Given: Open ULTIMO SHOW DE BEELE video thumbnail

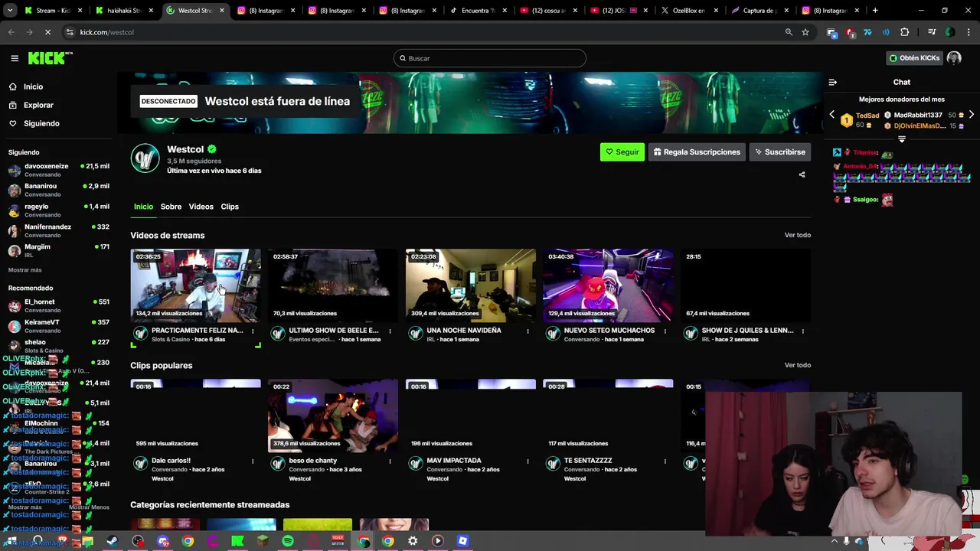Looking at the screenshot, I should tap(333, 285).
